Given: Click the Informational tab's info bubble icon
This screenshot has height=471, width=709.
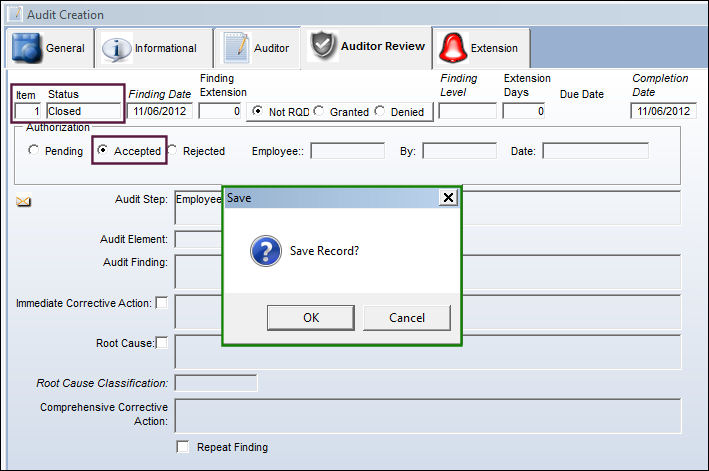Looking at the screenshot, I should click(116, 48).
